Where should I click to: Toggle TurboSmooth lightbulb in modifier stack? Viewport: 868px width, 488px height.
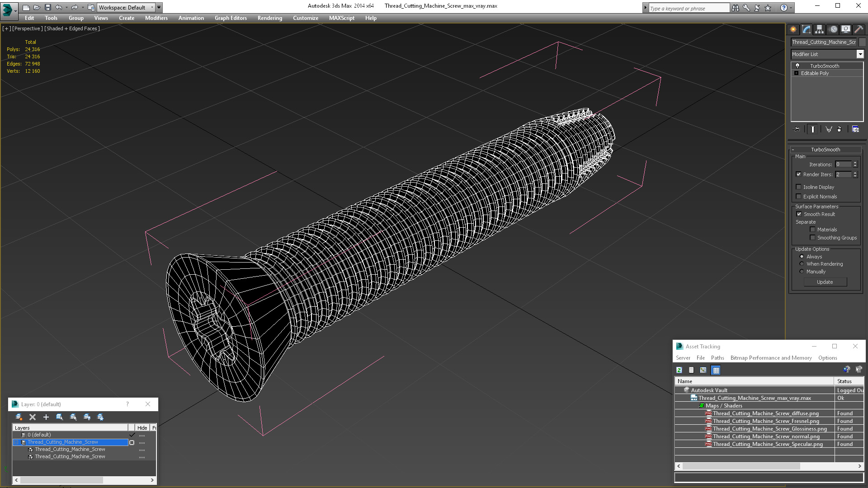[x=797, y=66]
